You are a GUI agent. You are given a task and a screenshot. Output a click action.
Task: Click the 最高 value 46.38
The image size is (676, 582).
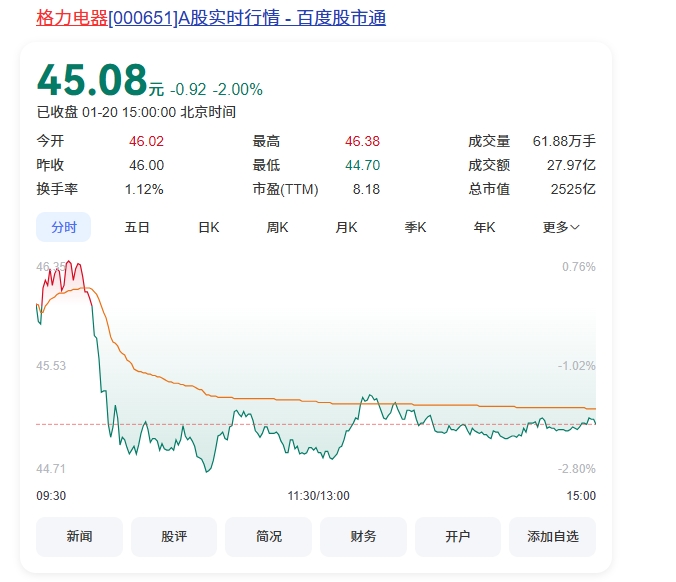click(363, 141)
